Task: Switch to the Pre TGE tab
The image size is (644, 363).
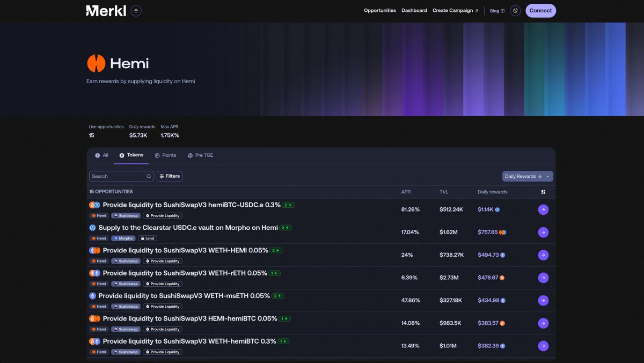Action: click(200, 155)
